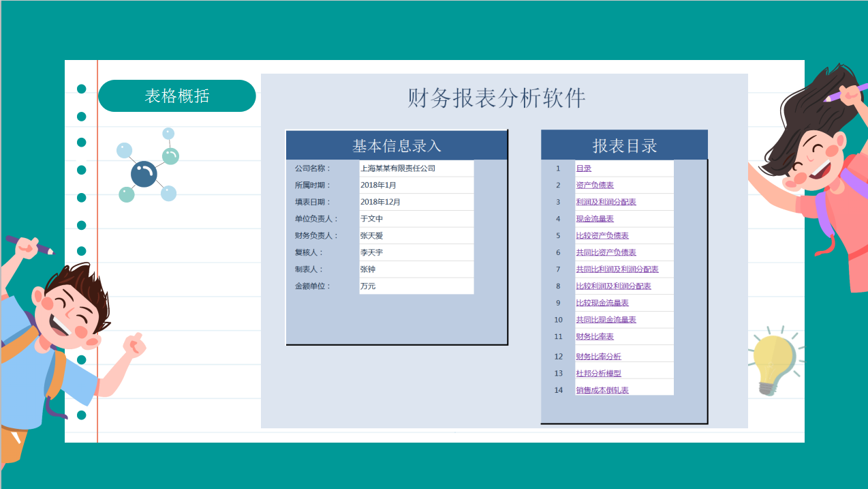The width and height of the screenshot is (868, 489).
Task: Click the 制表人： label
Action: 309,269
